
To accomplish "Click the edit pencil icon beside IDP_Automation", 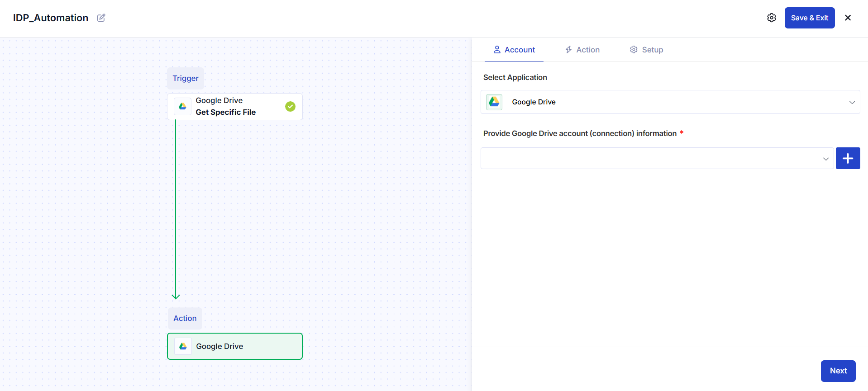I will [x=101, y=18].
